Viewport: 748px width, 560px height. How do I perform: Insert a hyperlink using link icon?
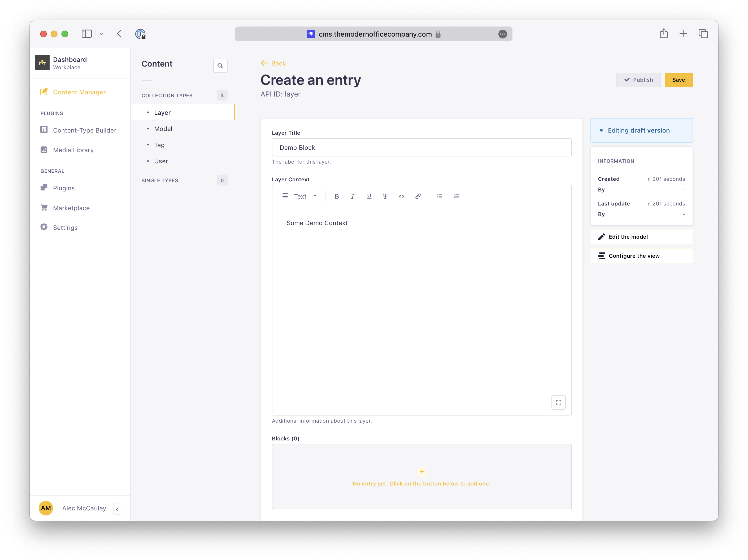tap(418, 196)
